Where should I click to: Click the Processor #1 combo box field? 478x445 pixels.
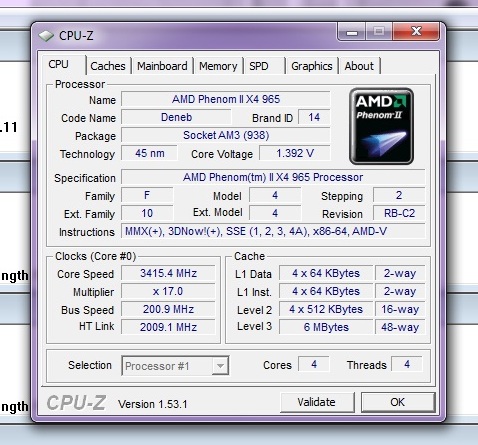[x=175, y=366]
